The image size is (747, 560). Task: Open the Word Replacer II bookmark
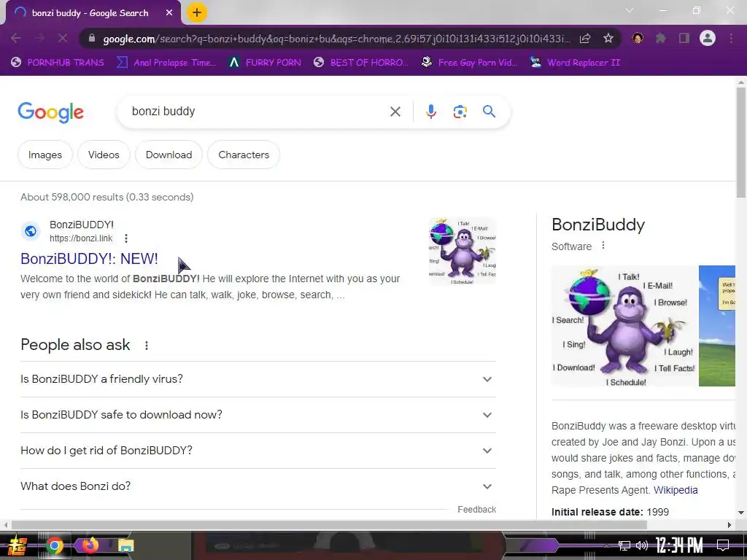click(576, 63)
